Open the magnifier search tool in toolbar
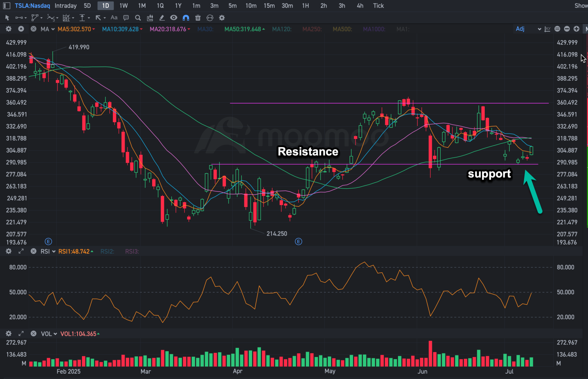This screenshot has width=588, height=379. pyautogui.click(x=138, y=18)
